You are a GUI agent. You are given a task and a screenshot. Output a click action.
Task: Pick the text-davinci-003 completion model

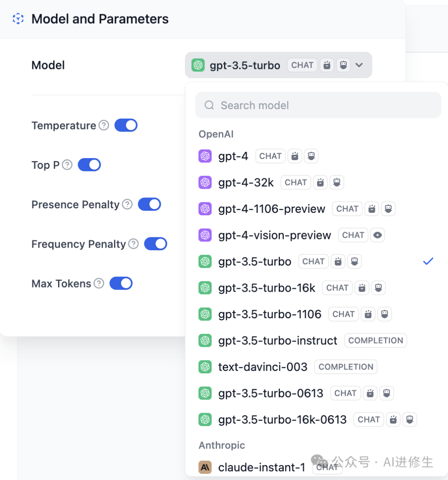[x=263, y=367]
